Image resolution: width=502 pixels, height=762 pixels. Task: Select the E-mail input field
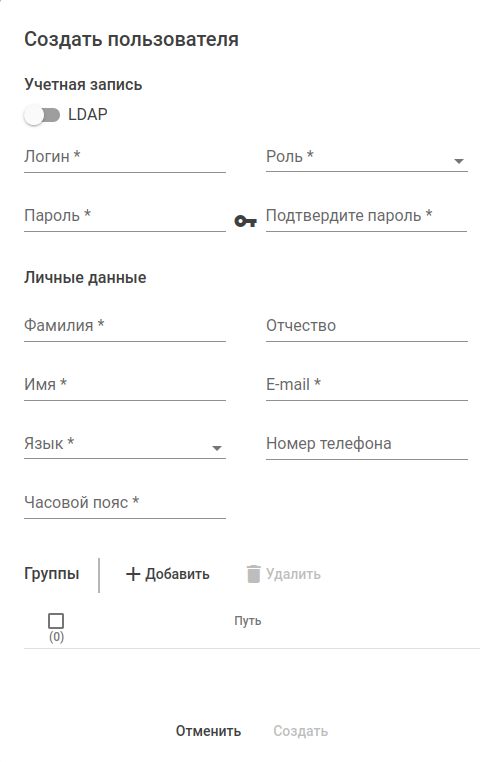point(367,385)
